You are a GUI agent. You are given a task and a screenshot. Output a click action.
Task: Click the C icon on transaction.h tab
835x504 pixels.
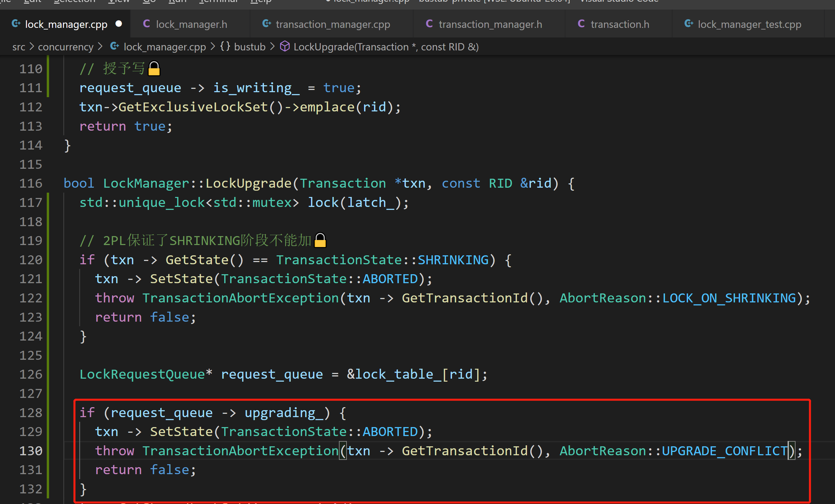pyautogui.click(x=581, y=24)
